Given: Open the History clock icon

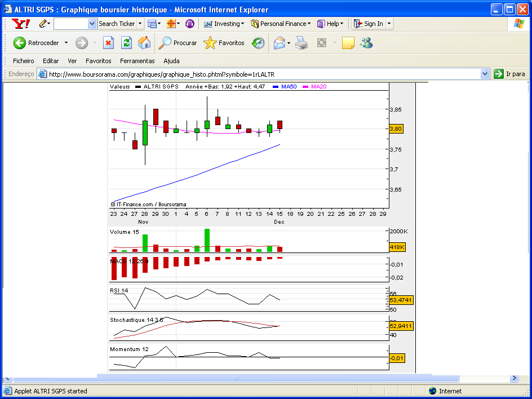Looking at the screenshot, I should click(x=258, y=43).
